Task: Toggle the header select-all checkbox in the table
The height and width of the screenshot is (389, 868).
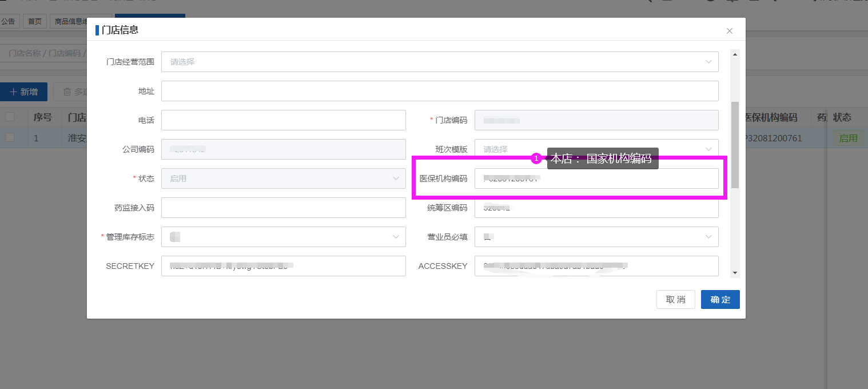Action: click(x=10, y=117)
